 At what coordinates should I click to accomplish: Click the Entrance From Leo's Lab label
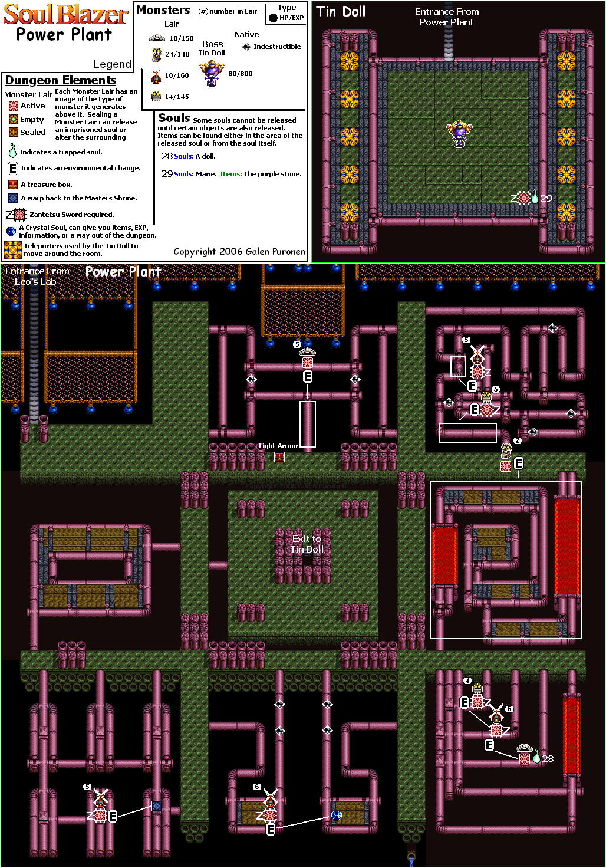pyautogui.click(x=37, y=276)
